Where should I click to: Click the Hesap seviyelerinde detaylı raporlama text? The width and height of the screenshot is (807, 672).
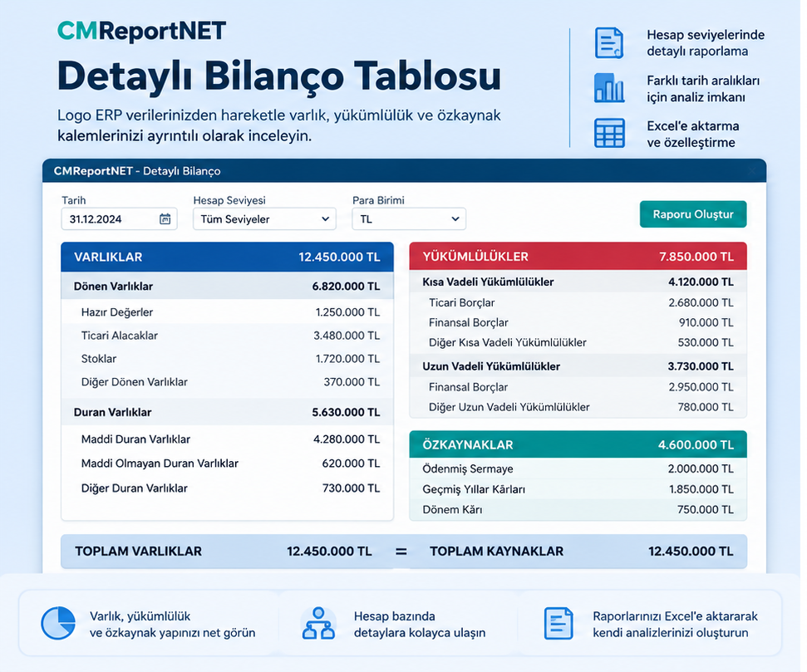click(x=706, y=42)
